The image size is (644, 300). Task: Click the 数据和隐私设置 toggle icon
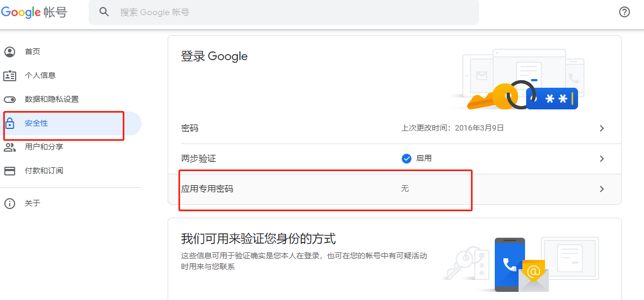(x=9, y=100)
